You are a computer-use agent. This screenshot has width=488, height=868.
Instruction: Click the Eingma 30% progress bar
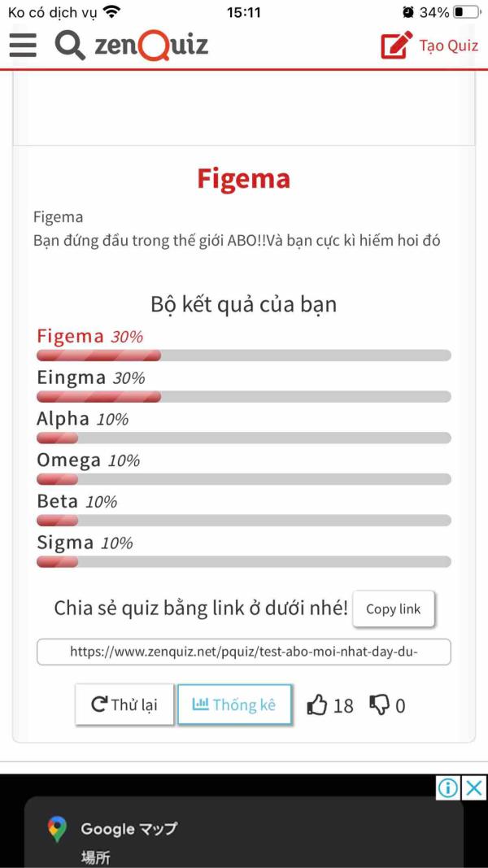coord(243,397)
